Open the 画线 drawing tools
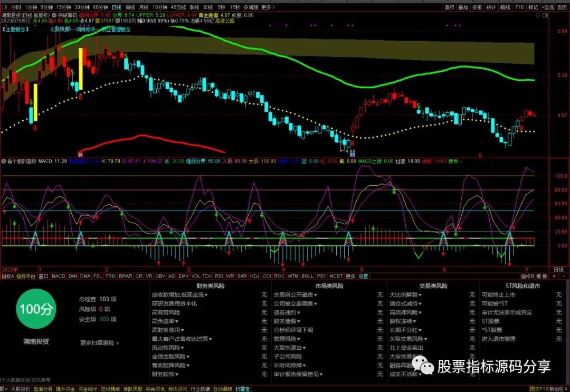 (505, 7)
